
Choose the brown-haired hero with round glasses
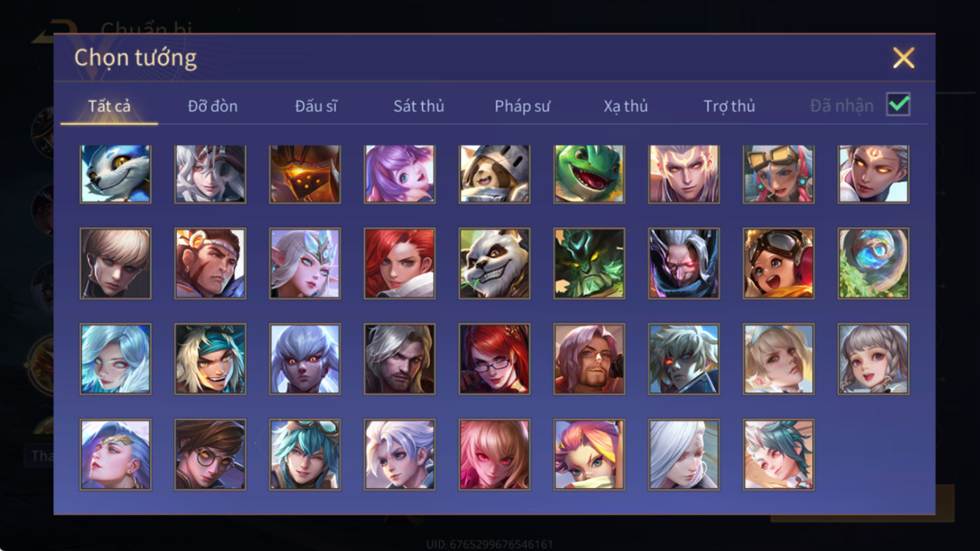click(x=210, y=455)
